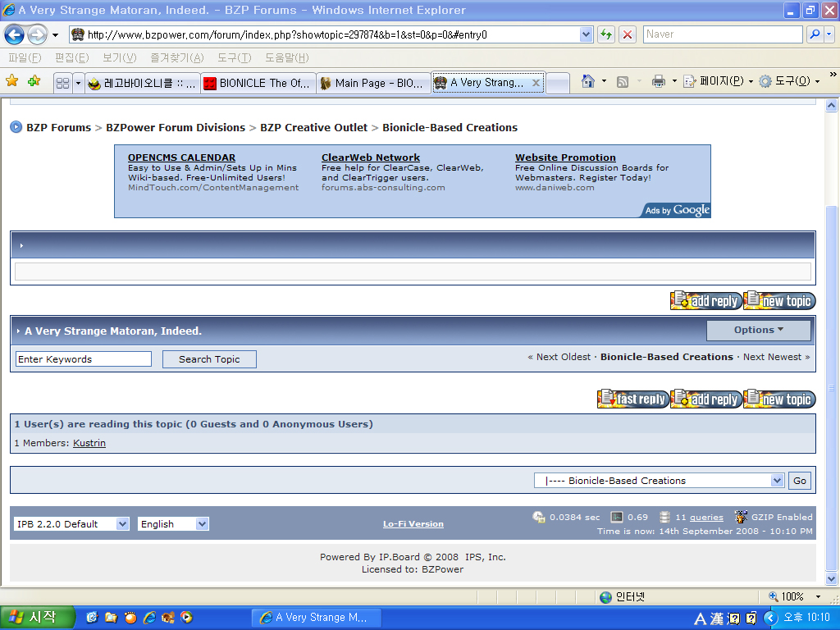Image resolution: width=840 pixels, height=630 pixels.
Task: Open the 도구(T) menu
Action: click(234, 58)
